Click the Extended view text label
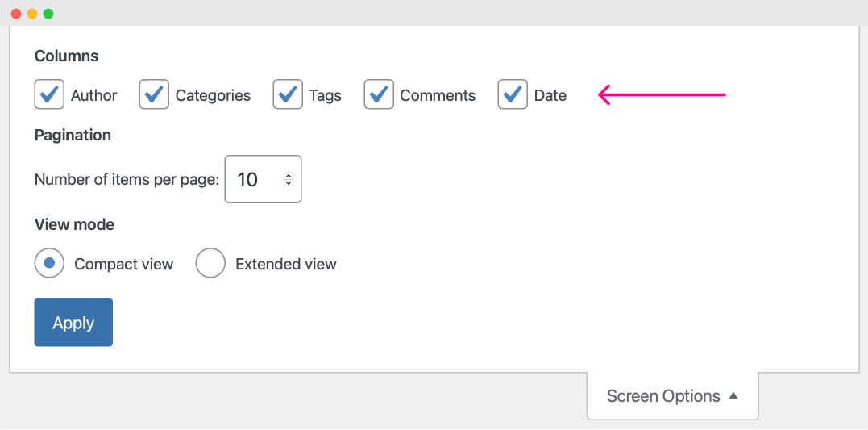Viewport: 868px width, 430px height. [x=285, y=265]
